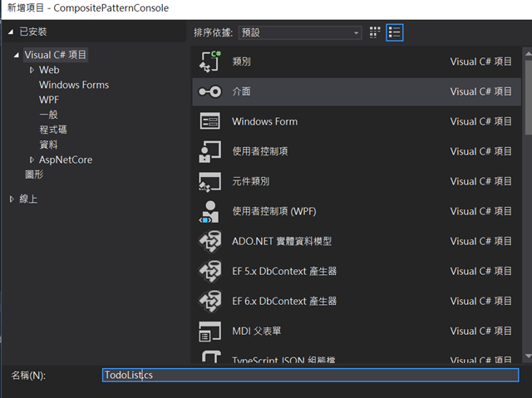The height and width of the screenshot is (398, 532).
Task: Select the 使用者控制項 (WPF) icon
Action: [210, 211]
